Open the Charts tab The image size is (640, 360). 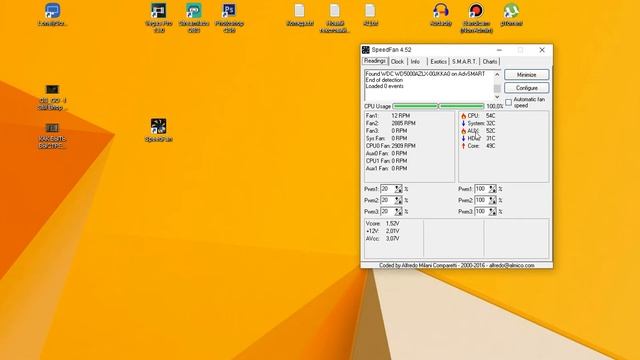(490, 62)
